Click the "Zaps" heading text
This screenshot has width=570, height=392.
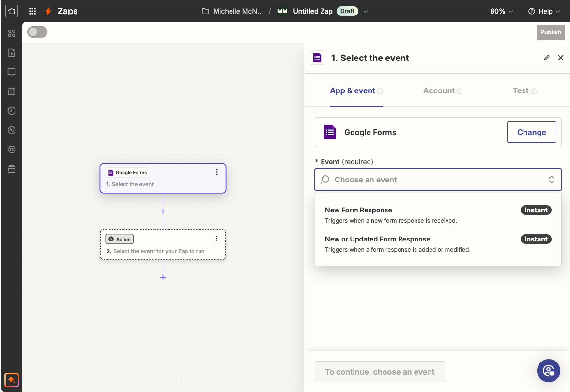pyautogui.click(x=68, y=11)
